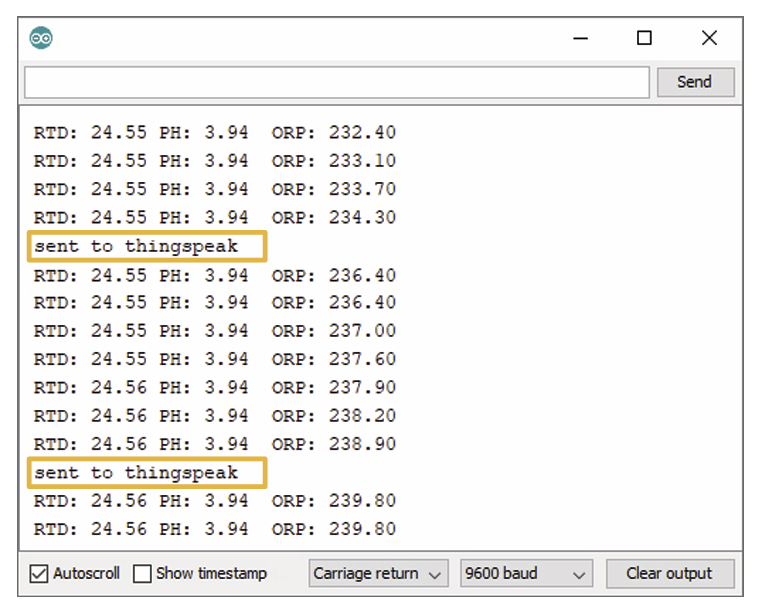Minimize the serial monitor window
The height and width of the screenshot is (606, 774).
pos(580,38)
